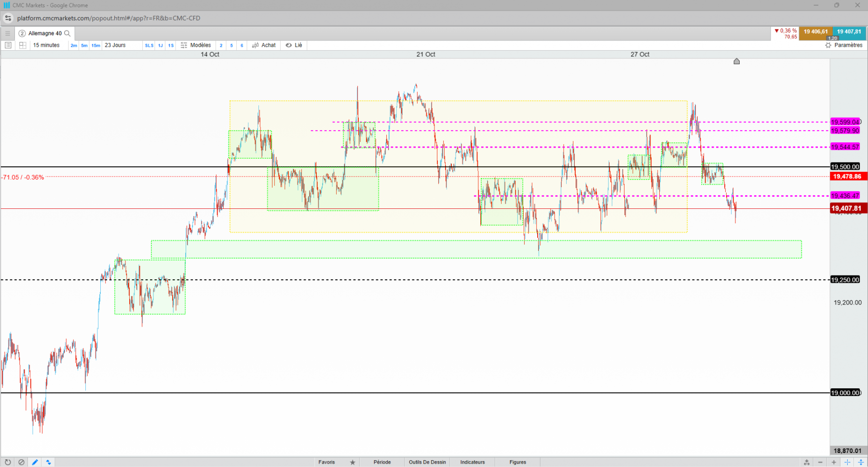Click the reset scale icon left of minus

coord(807,462)
